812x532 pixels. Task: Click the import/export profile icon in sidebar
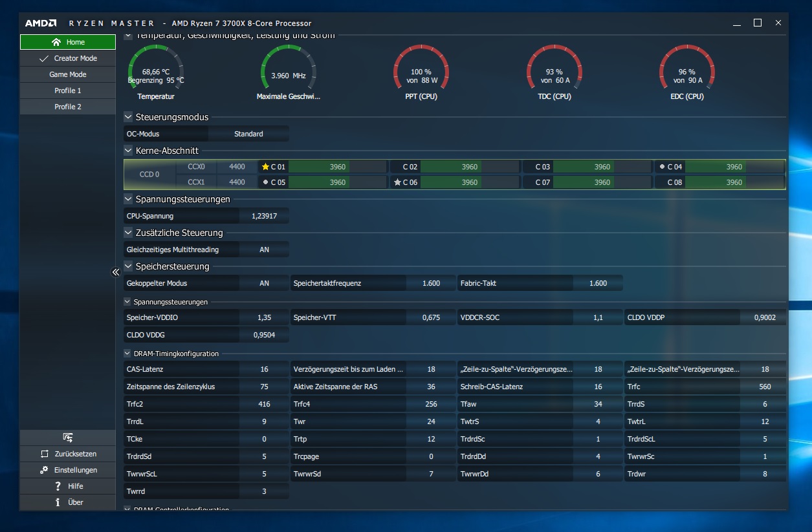(67, 438)
